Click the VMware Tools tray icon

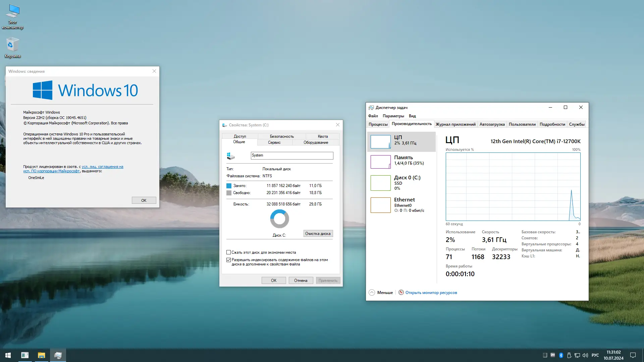tap(553, 355)
